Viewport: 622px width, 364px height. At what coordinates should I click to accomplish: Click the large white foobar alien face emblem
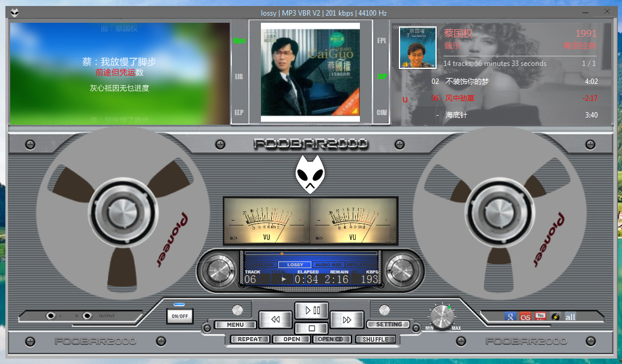[x=310, y=174]
